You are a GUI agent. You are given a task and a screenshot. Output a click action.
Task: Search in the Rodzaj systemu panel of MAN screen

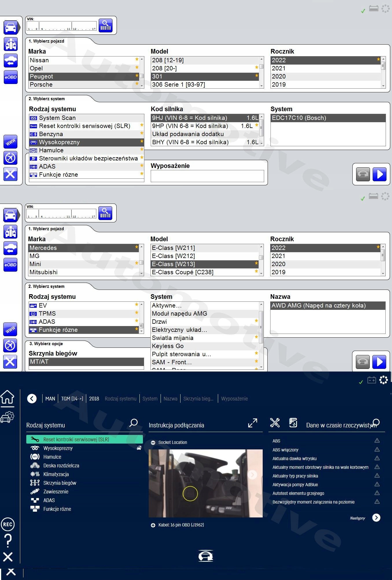click(134, 423)
